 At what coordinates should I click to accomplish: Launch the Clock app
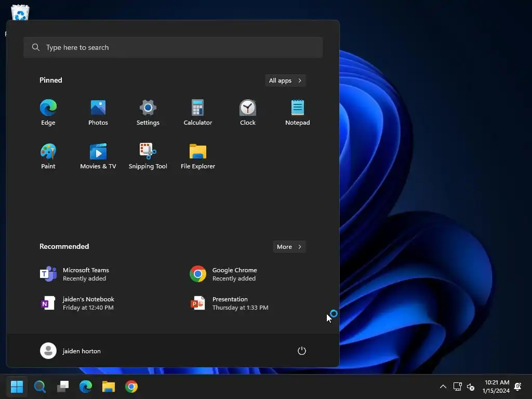(248, 113)
